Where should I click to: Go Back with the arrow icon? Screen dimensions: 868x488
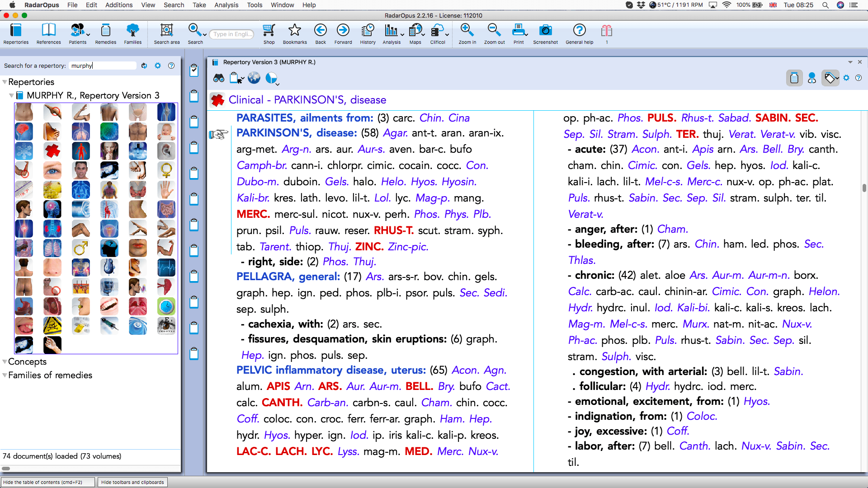coord(321,34)
